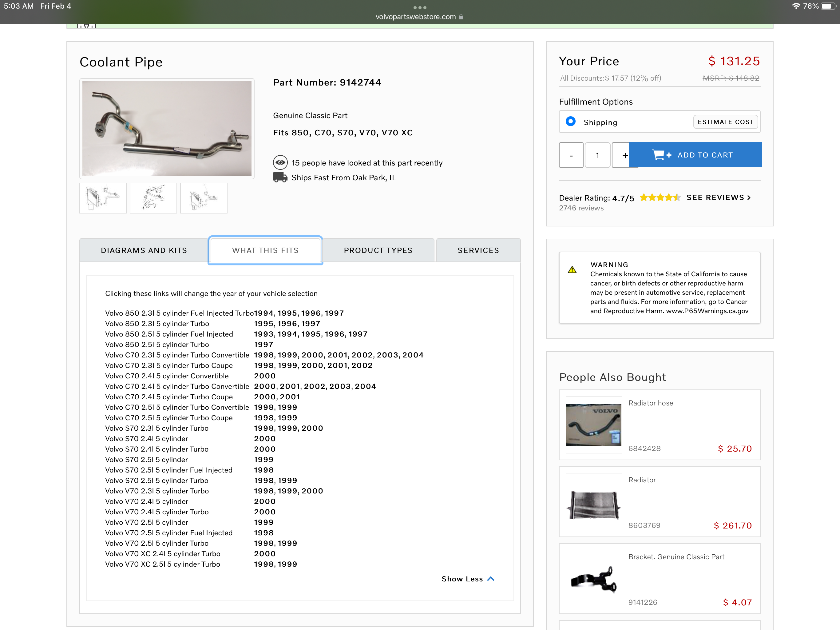The width and height of the screenshot is (840, 630).
Task: Click the lock icon next to the URL
Action: (x=461, y=17)
